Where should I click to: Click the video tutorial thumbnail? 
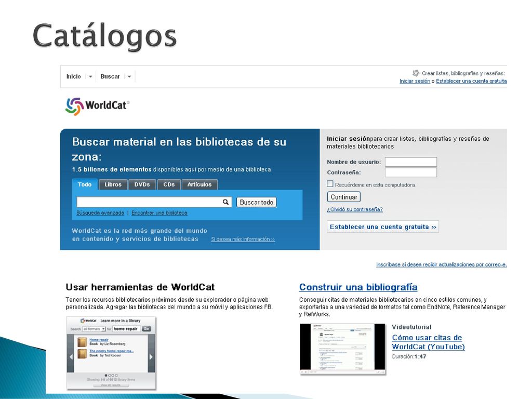coord(343,349)
